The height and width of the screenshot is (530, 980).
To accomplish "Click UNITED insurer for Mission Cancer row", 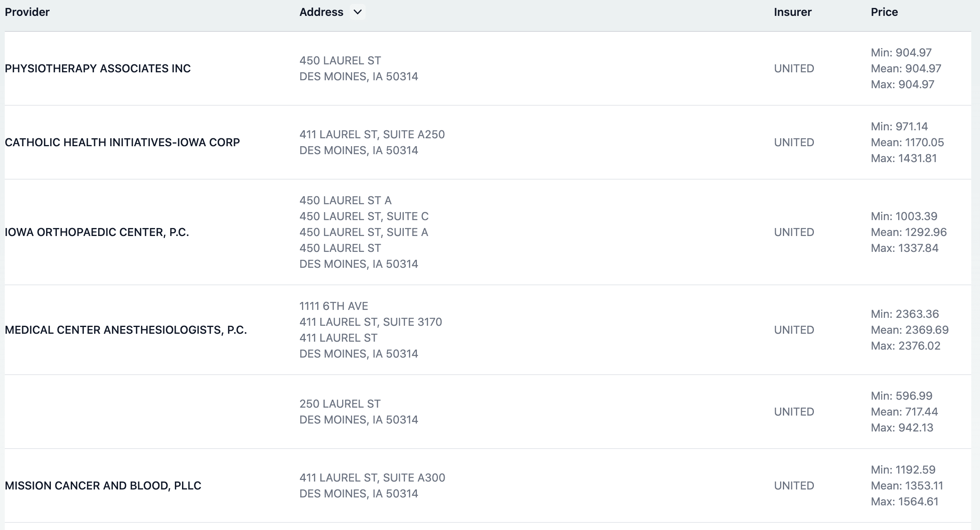I will [x=793, y=485].
